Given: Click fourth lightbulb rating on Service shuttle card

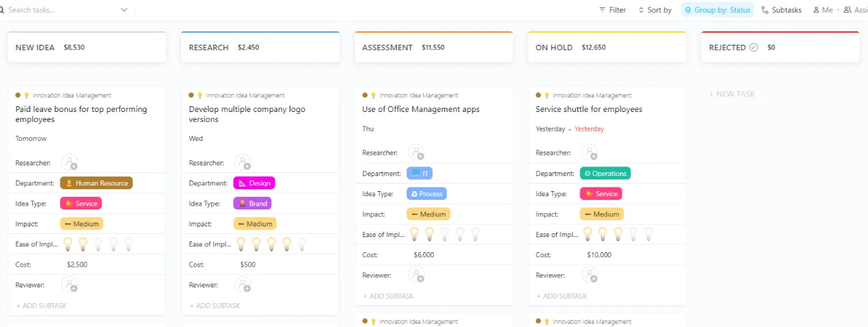Looking at the screenshot, I should [x=634, y=234].
